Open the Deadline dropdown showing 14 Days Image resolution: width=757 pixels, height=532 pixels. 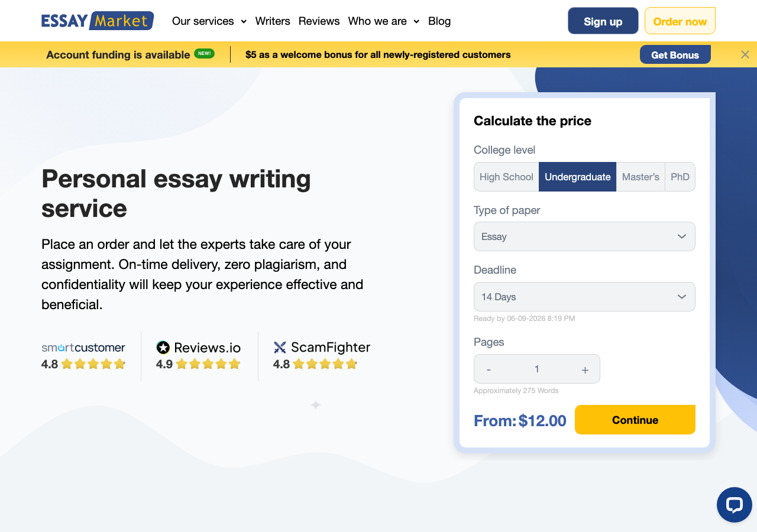tap(584, 297)
